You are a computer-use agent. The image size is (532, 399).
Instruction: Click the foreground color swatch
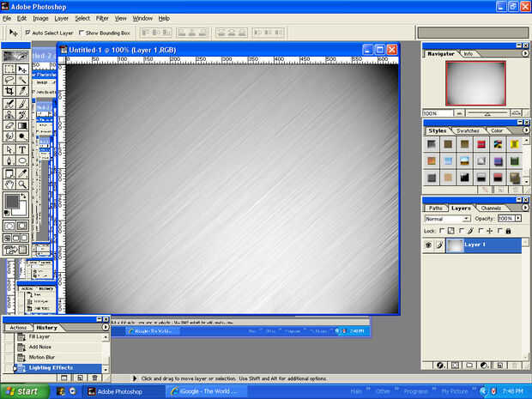point(12,202)
